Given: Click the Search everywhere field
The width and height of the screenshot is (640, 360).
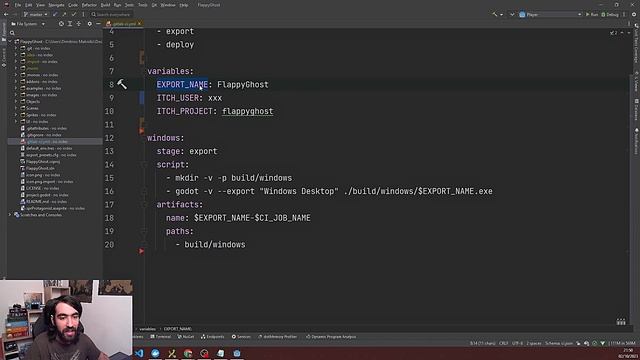Looking at the screenshot, I should point(111,14).
